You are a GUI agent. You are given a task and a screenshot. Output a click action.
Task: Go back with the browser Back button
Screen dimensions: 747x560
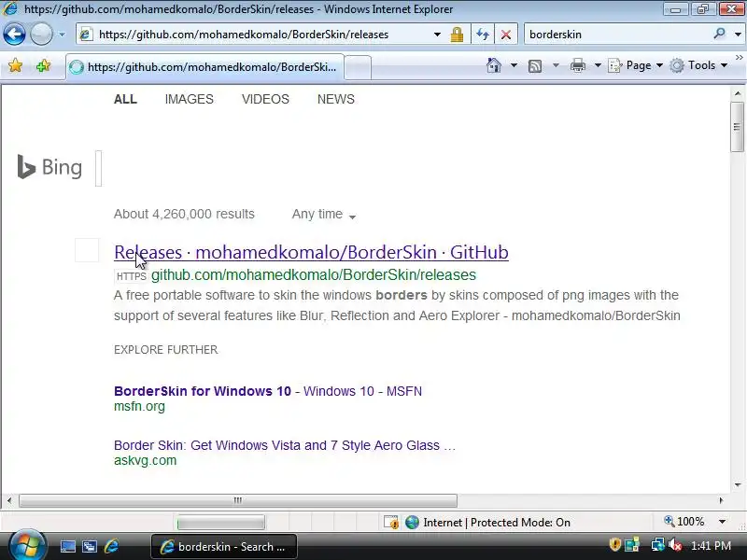point(14,35)
